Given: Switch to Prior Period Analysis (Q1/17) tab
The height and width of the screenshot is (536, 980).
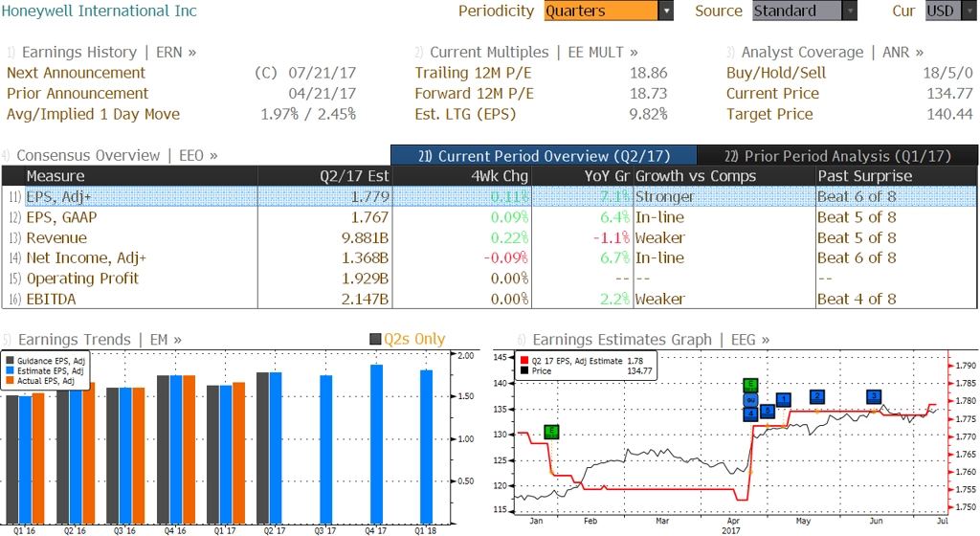Looking at the screenshot, I should pos(837,156).
